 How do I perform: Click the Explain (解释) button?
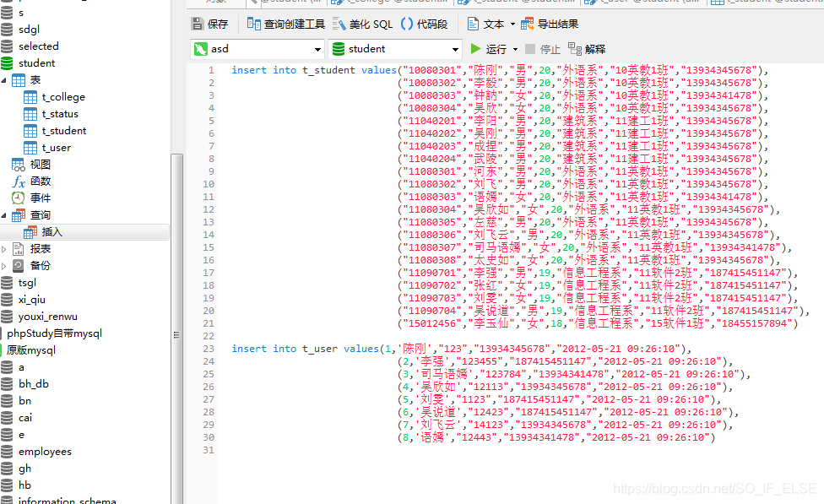click(x=587, y=49)
